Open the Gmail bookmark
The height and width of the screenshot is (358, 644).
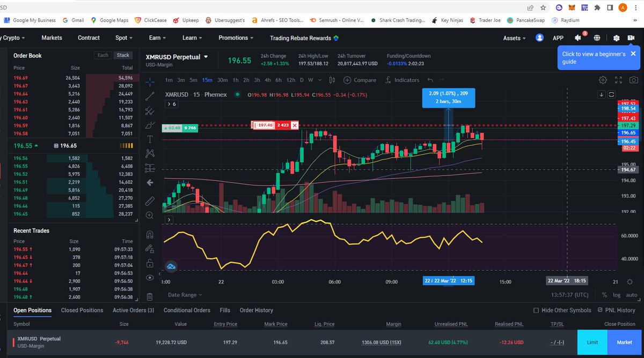pos(73,20)
